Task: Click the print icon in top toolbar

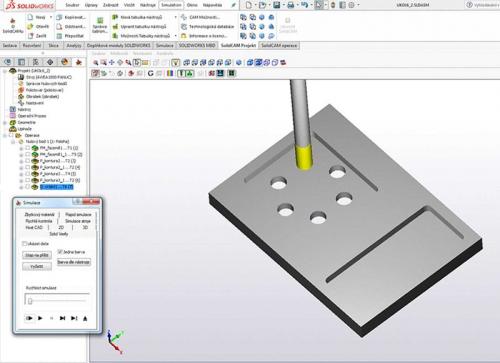Action: [x=291, y=5]
